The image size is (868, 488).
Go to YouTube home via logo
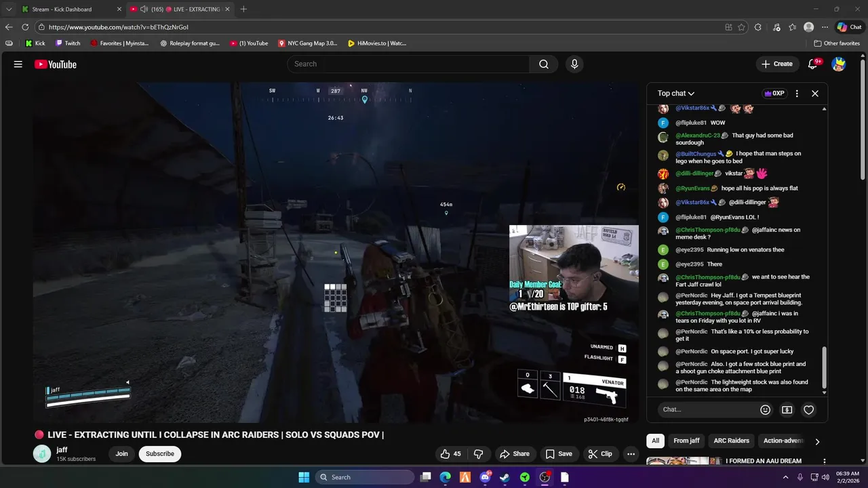pos(56,64)
